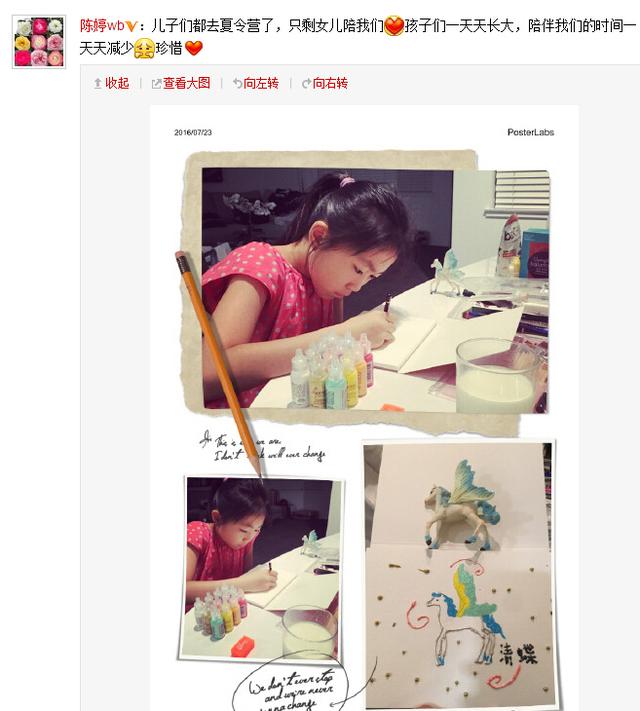Image resolution: width=640 pixels, height=711 pixels.
Task: Click the large photo of girl drawing
Action: pyautogui.click(x=375, y=290)
